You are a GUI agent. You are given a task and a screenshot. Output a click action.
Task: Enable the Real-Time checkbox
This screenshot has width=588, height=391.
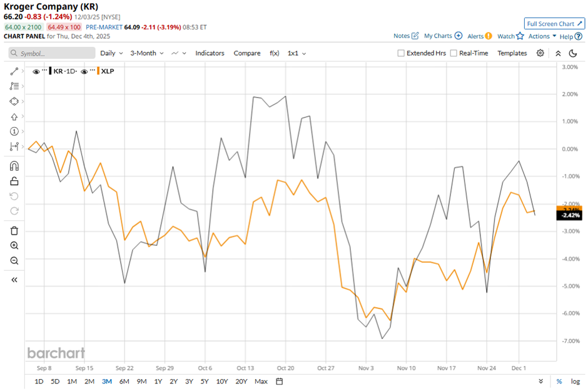point(454,53)
